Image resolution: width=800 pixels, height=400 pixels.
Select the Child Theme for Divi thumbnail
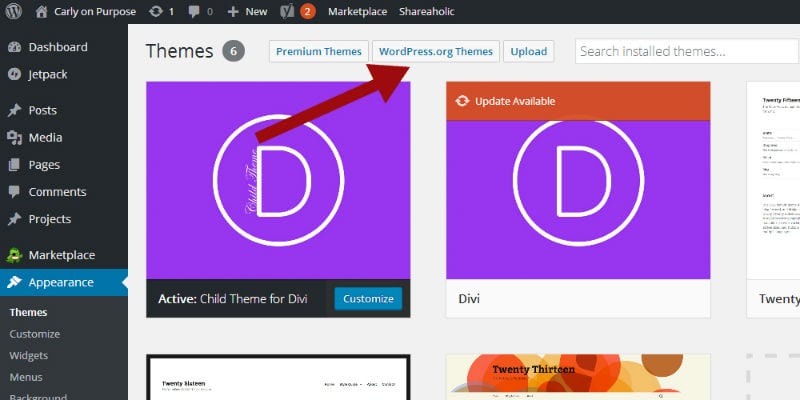[278, 180]
